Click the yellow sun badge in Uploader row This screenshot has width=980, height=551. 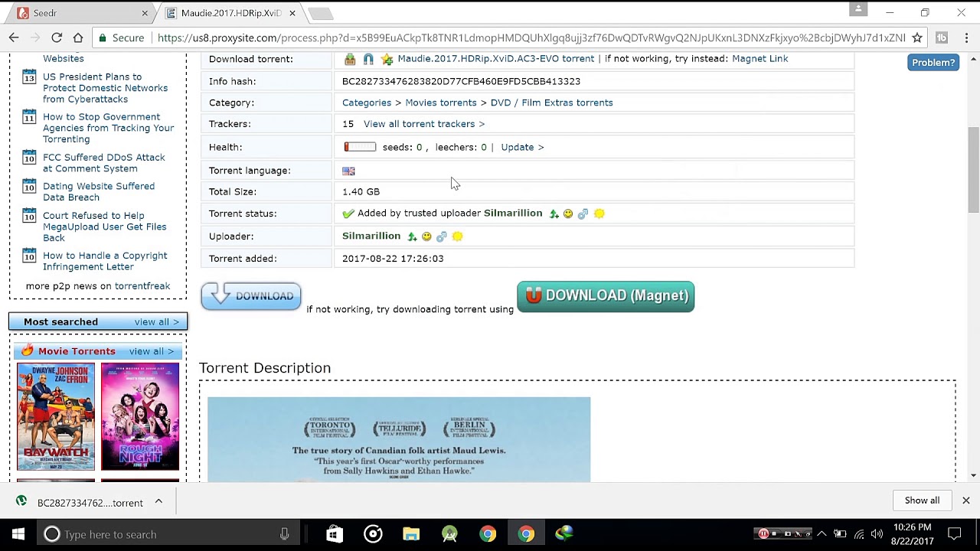[x=457, y=236]
